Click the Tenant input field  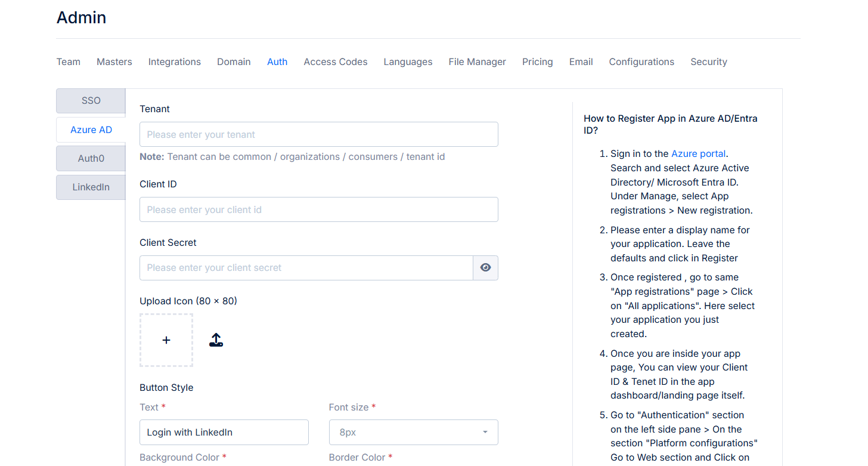tap(318, 135)
